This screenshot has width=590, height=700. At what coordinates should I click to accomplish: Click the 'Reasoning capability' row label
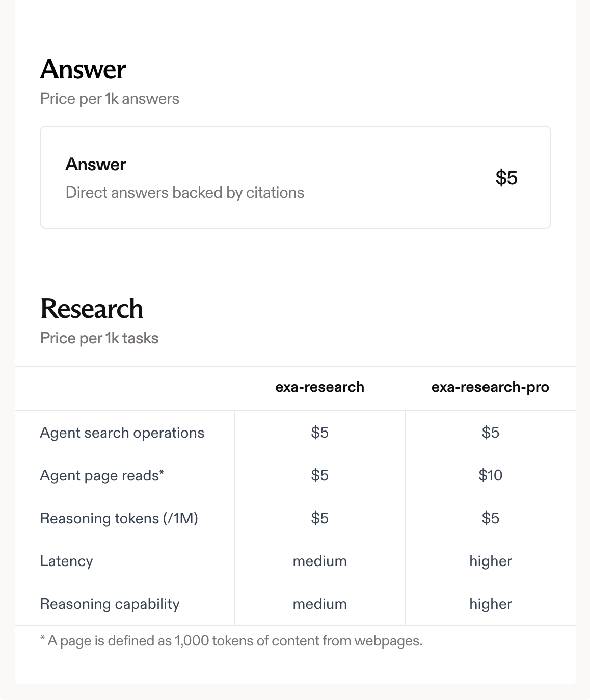click(x=110, y=604)
